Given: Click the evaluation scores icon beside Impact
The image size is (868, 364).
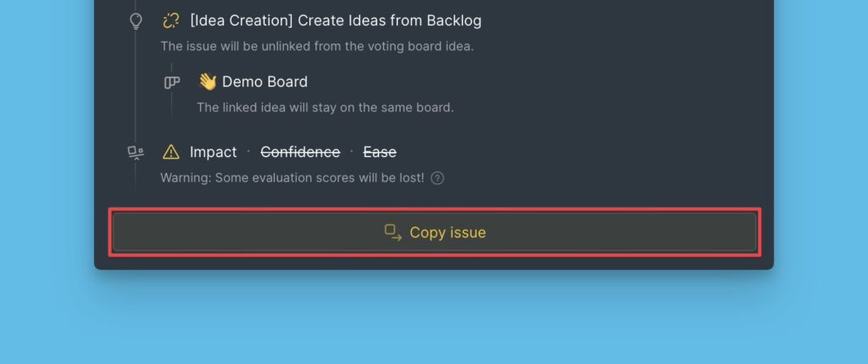Looking at the screenshot, I should tap(136, 153).
